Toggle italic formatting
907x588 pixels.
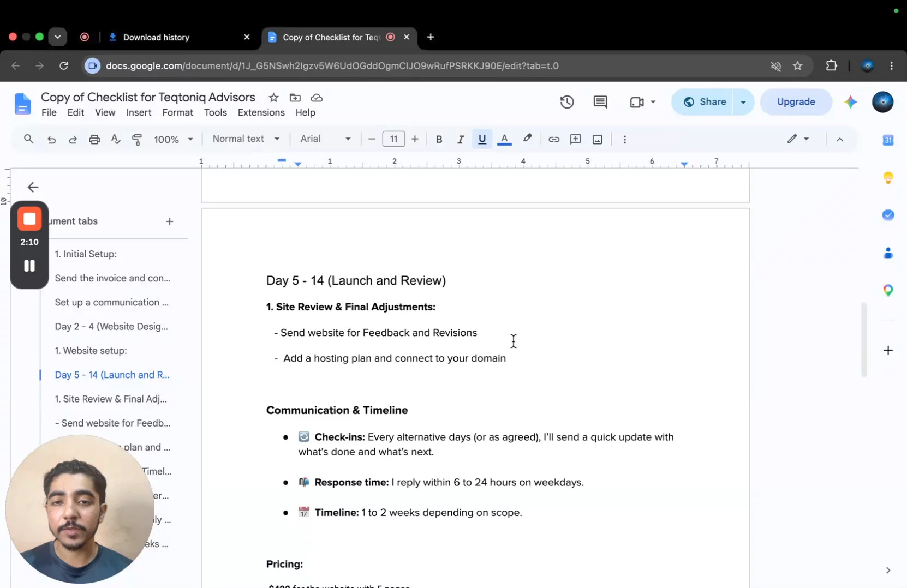pyautogui.click(x=460, y=139)
